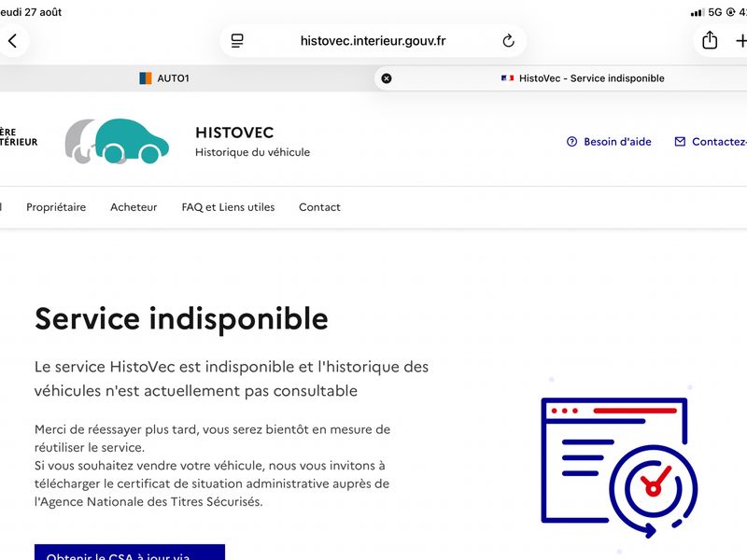Click the HistoVec car logo
The height and width of the screenshot is (560, 747).
point(118,141)
